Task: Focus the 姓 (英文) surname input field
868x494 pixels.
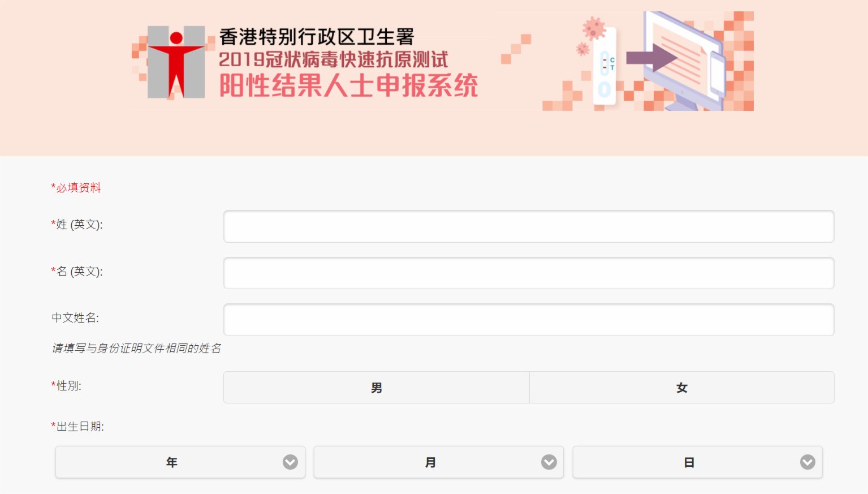Action: 529,226
